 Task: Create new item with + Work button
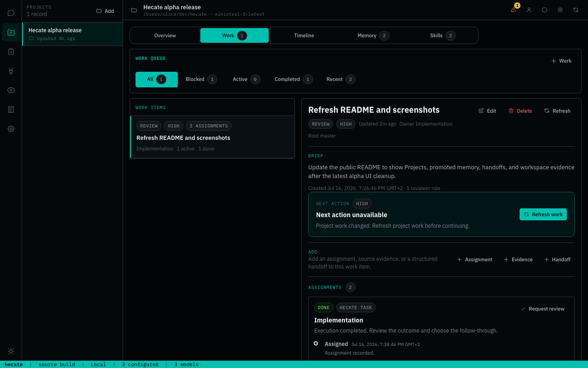[561, 61]
